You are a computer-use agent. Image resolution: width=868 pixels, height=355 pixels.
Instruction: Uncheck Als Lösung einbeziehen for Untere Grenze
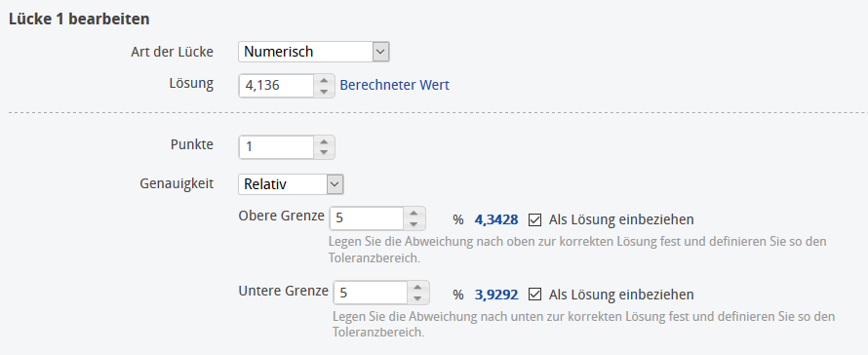(534, 295)
